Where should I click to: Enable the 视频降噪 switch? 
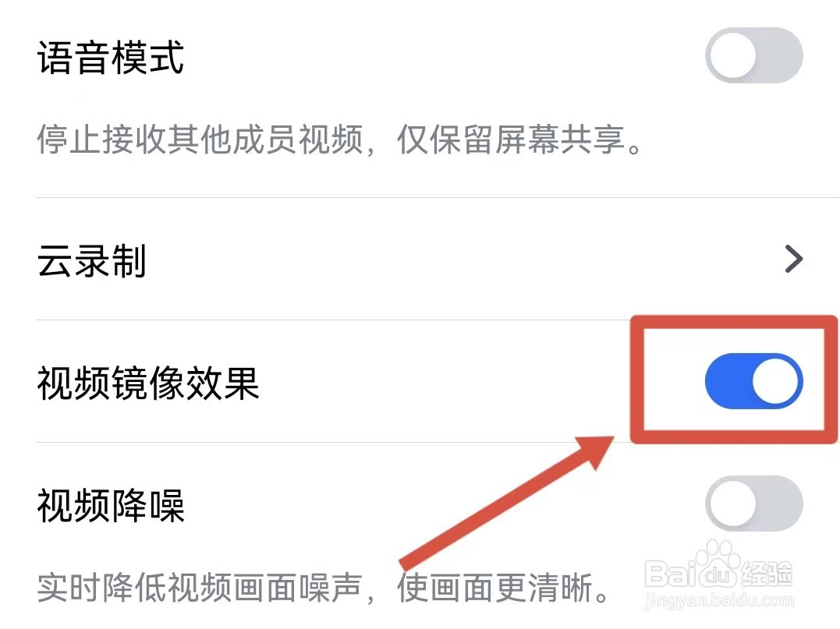753,504
